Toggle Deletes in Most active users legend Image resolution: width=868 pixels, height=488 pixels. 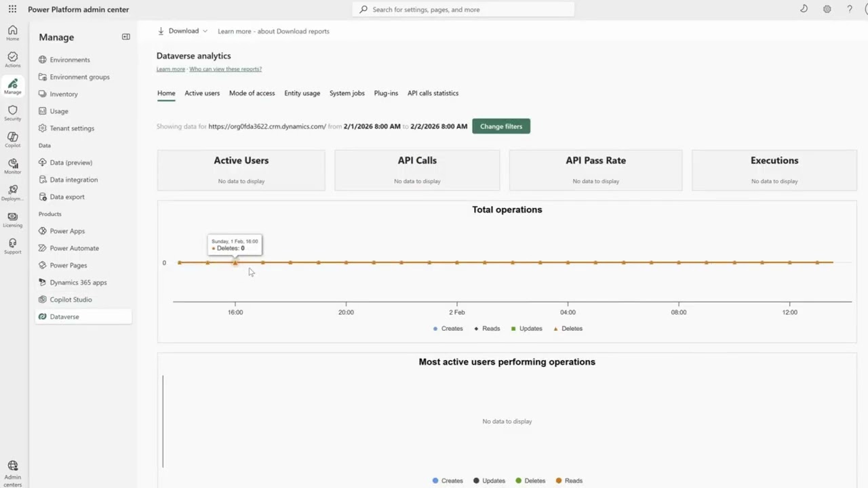click(x=530, y=481)
